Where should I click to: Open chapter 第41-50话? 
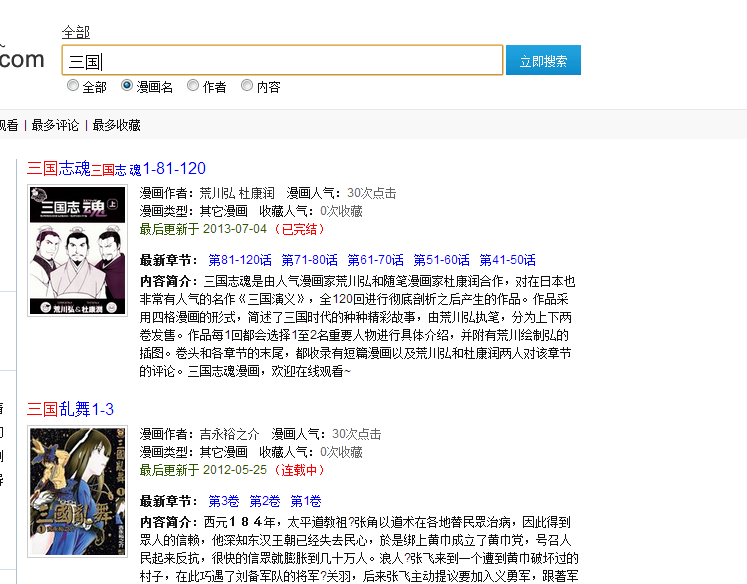507,260
